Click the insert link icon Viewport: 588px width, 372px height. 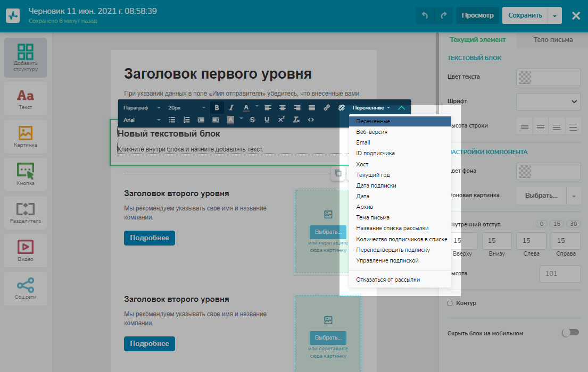327,107
